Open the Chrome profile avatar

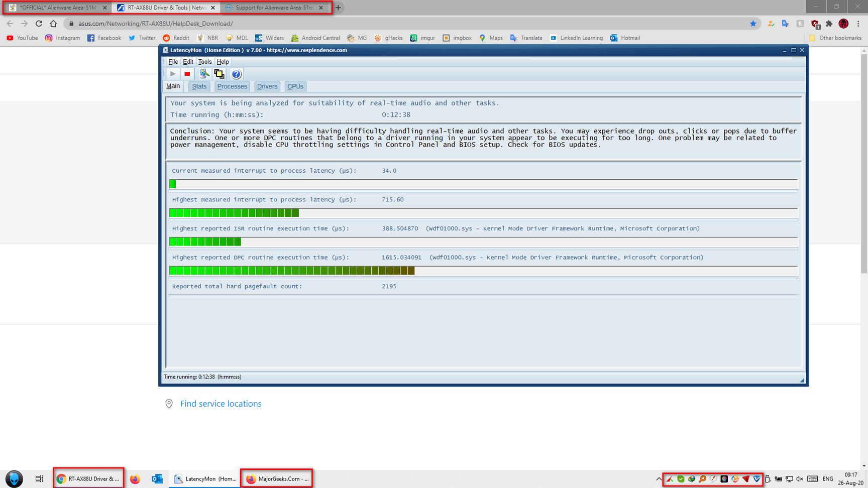(x=844, y=24)
